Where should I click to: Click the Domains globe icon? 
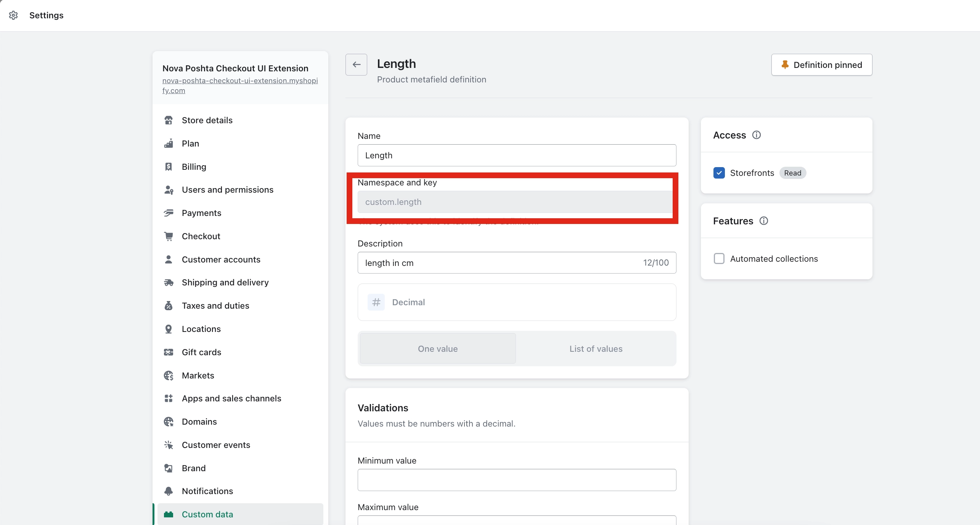tap(169, 422)
